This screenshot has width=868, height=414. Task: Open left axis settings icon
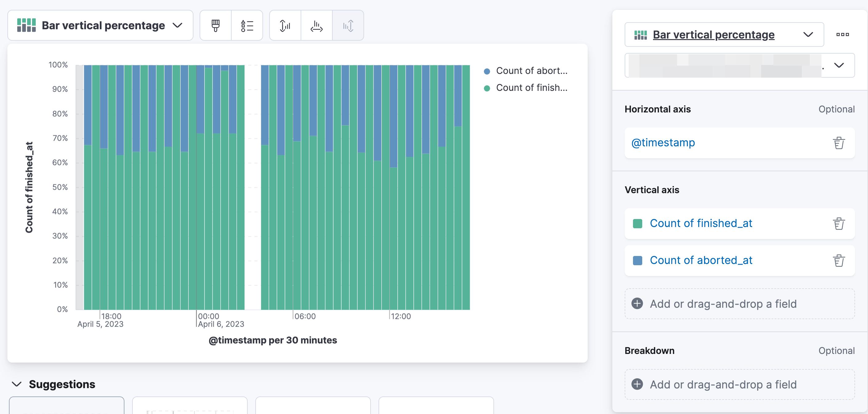(285, 26)
